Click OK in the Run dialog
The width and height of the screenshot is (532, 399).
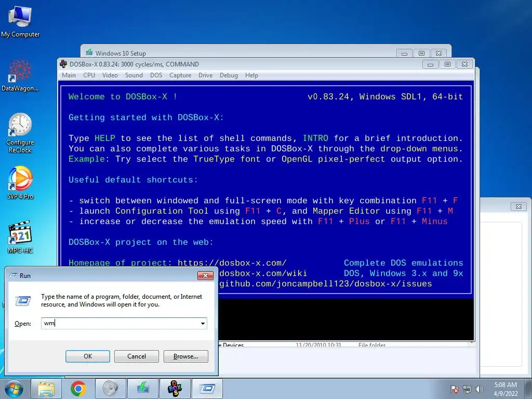pyautogui.click(x=87, y=356)
